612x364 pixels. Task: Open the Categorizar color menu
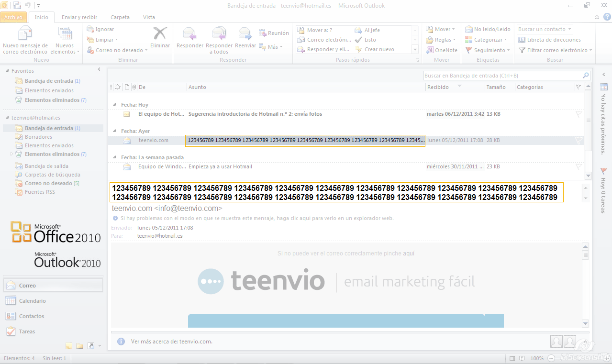(x=486, y=40)
